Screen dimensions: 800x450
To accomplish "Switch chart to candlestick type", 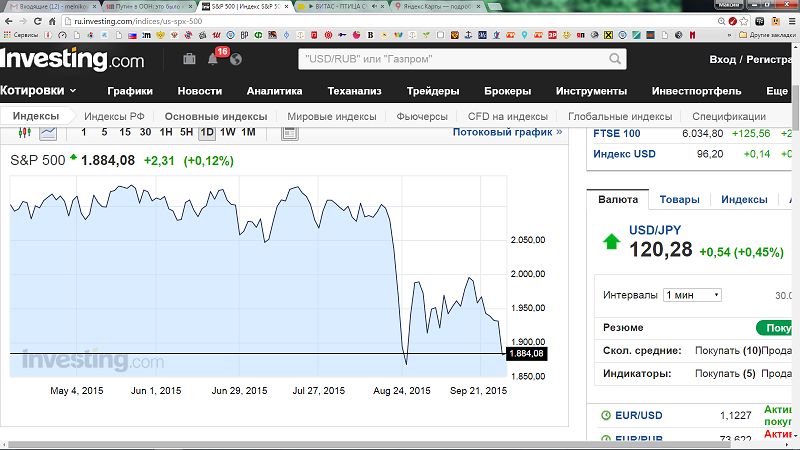I will pyautogui.click(x=24, y=133).
